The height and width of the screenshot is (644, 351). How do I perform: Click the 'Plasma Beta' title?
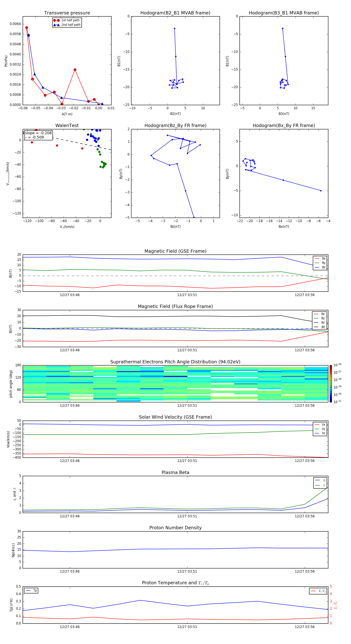click(175, 472)
